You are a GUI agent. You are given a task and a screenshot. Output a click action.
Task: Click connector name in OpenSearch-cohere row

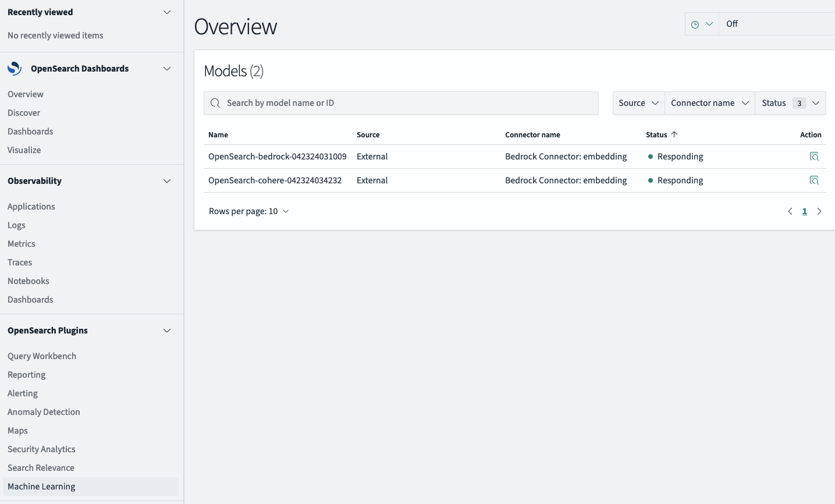(x=566, y=180)
